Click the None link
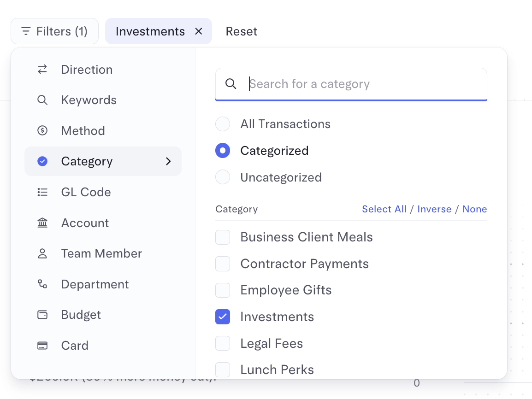The width and height of the screenshot is (532, 399). [475, 209]
